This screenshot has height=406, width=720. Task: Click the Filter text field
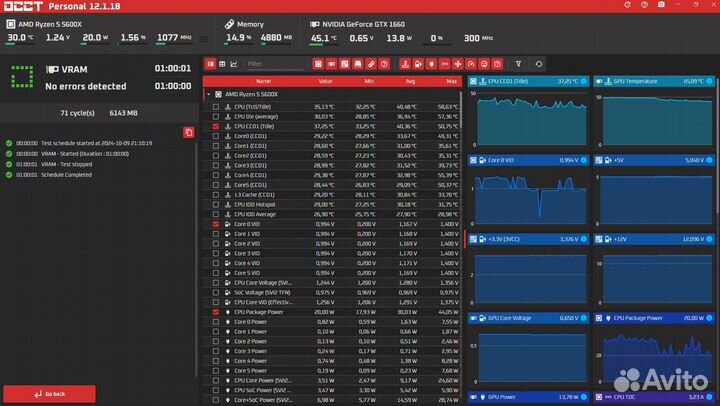[x=275, y=64]
